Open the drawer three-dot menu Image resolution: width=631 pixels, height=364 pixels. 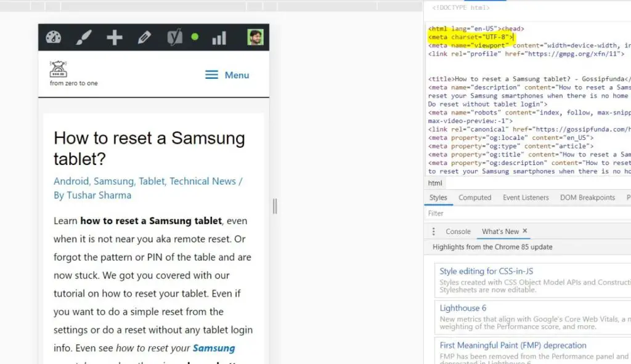(433, 231)
